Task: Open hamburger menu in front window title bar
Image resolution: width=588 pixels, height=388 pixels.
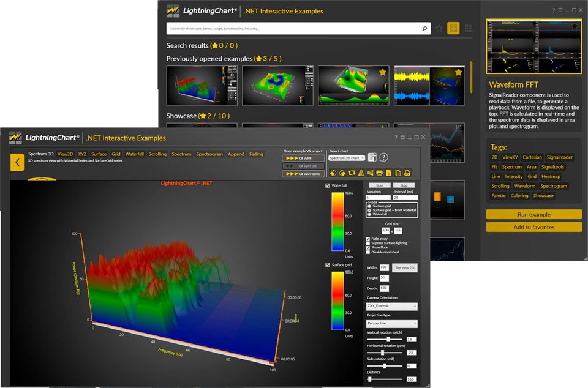Action: click(x=403, y=138)
